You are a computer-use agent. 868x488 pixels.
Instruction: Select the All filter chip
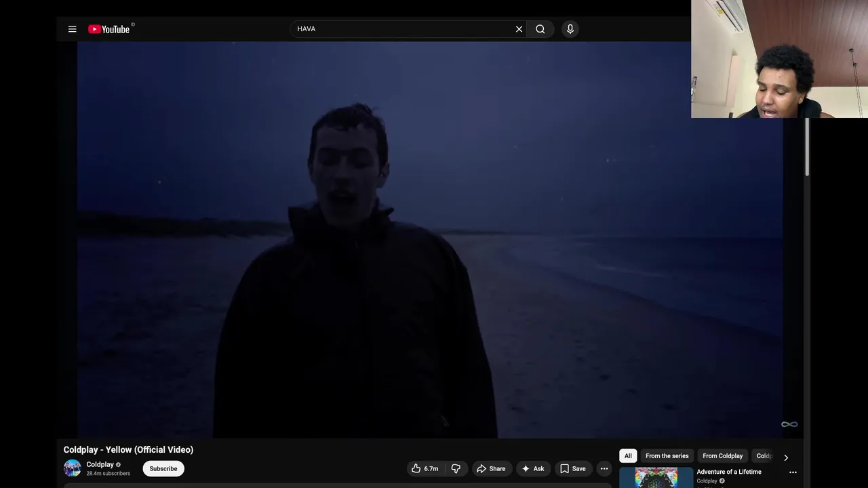tap(628, 456)
